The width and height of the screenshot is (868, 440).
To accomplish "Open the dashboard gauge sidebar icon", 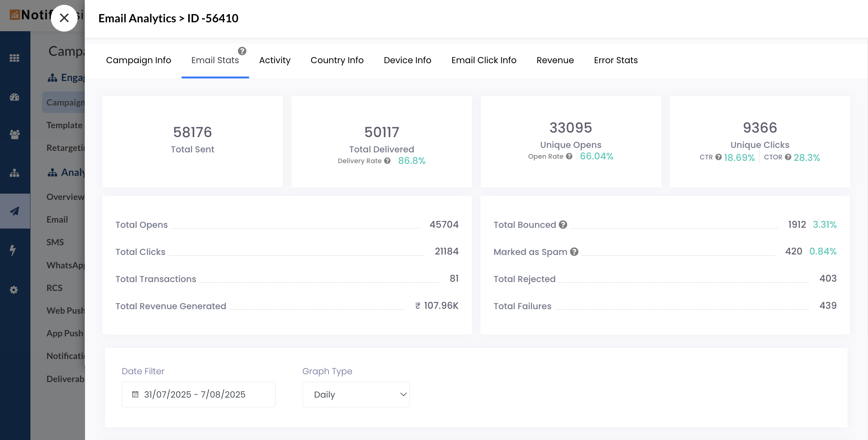I will pyautogui.click(x=14, y=97).
